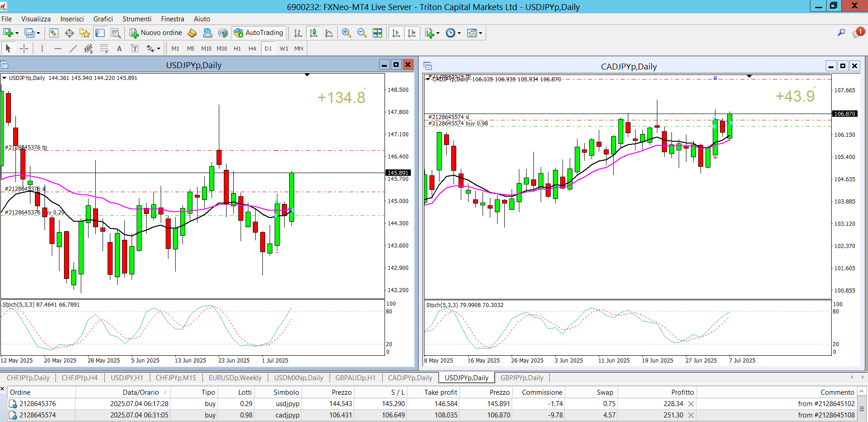This screenshot has width=868, height=422.
Task: Expand the periods dropdown arrow
Action: click(x=459, y=33)
